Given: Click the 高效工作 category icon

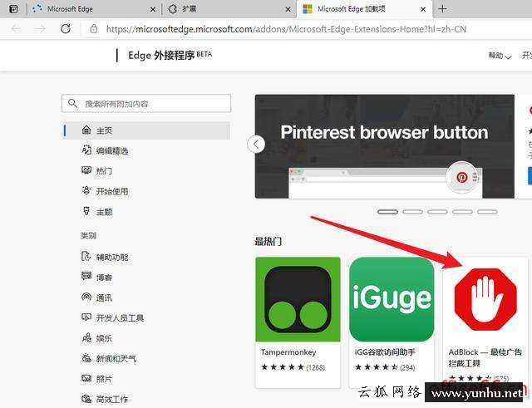Looking at the screenshot, I should 86,399.
